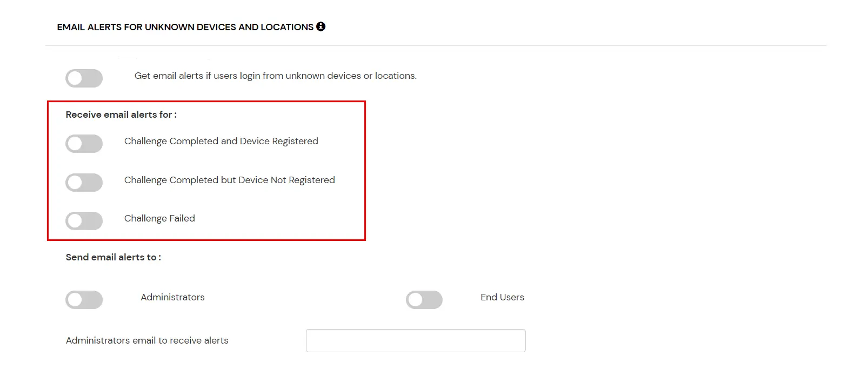The image size is (868, 376).
Task: Toggle the Challenge Completed and Device Registered switch
Action: [84, 144]
